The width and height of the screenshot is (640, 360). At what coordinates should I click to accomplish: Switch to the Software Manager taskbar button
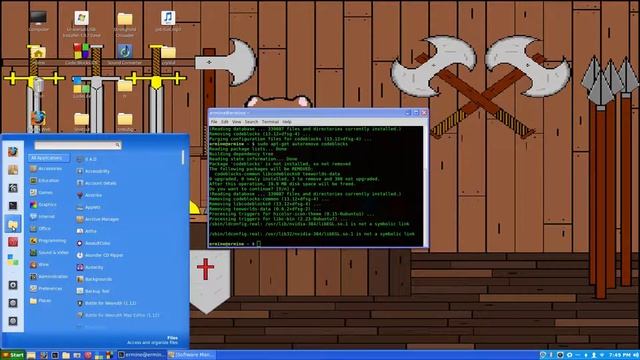click(x=191, y=355)
